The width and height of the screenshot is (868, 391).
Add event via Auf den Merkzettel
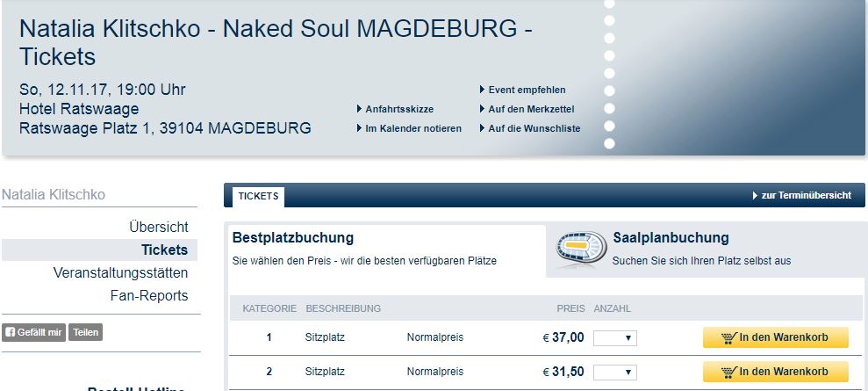[530, 109]
